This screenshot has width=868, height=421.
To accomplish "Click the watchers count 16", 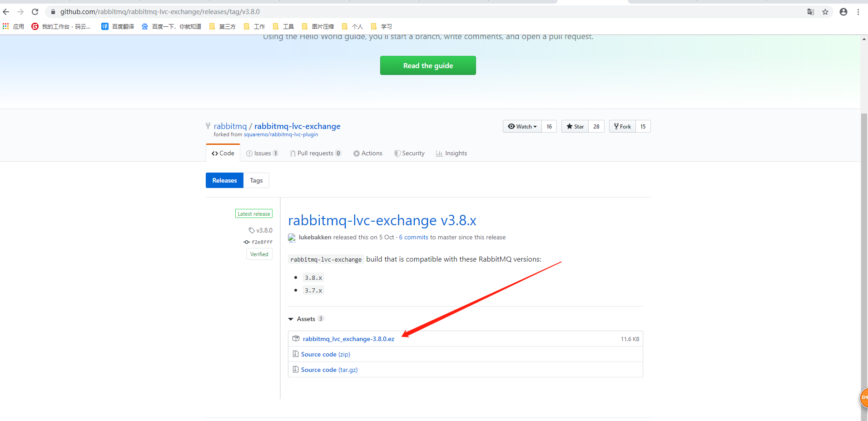I will coord(549,126).
